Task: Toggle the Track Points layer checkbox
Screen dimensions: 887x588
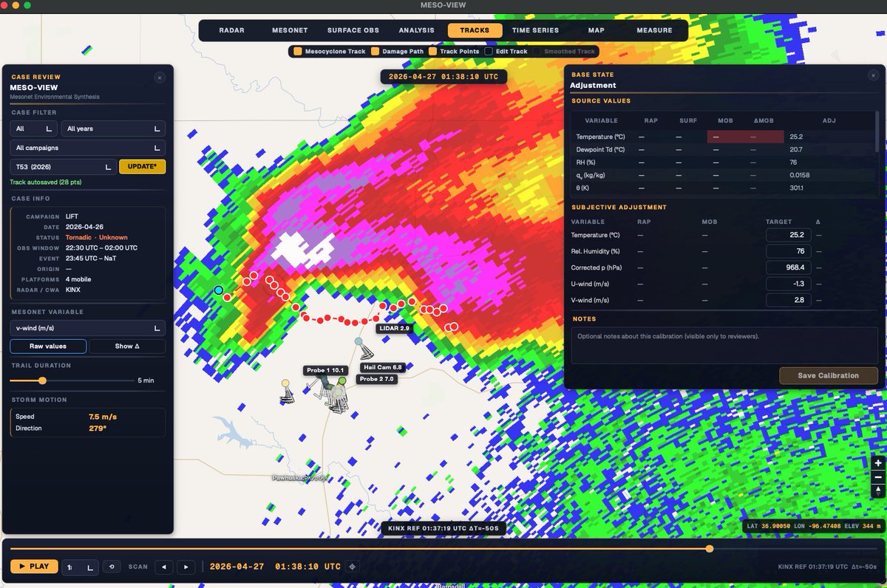Action: point(432,52)
